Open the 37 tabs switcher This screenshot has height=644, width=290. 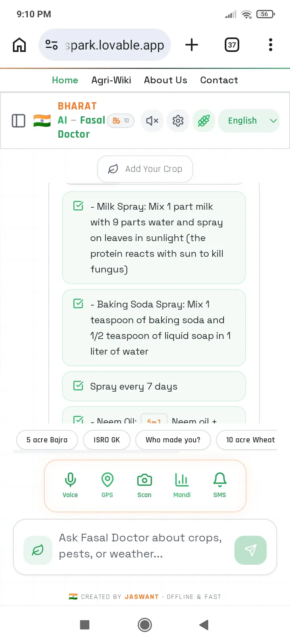click(x=232, y=45)
